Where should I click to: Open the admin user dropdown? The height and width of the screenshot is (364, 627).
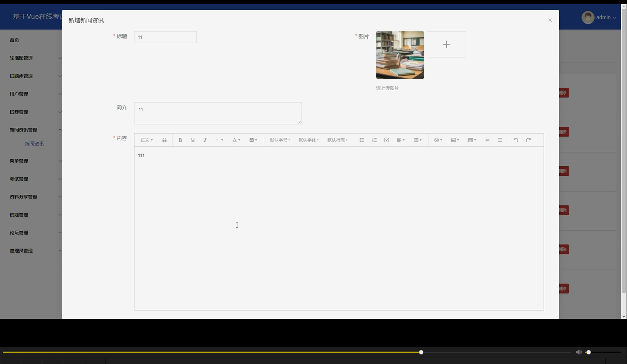[606, 17]
